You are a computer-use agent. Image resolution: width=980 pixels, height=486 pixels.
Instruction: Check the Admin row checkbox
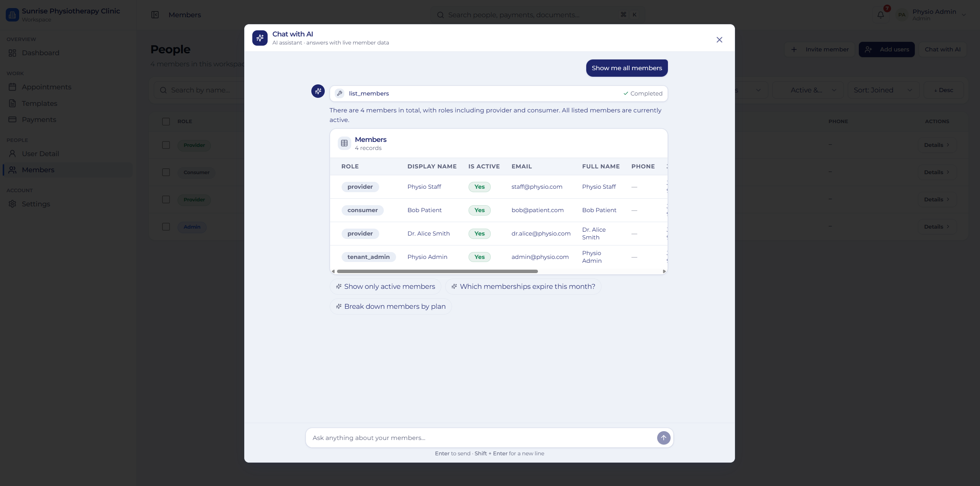coord(166,227)
